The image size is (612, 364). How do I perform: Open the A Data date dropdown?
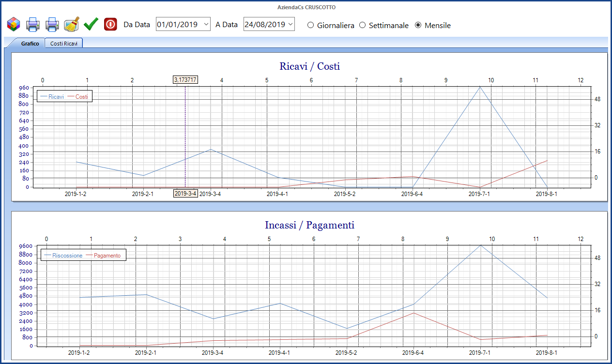(291, 24)
